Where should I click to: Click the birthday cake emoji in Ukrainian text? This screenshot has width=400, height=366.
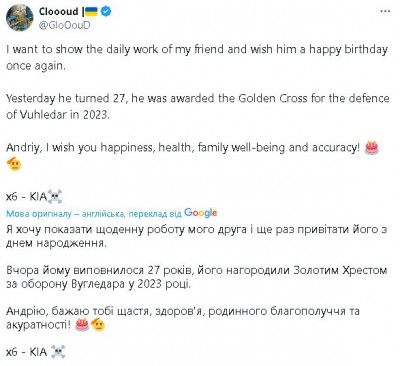(82, 324)
